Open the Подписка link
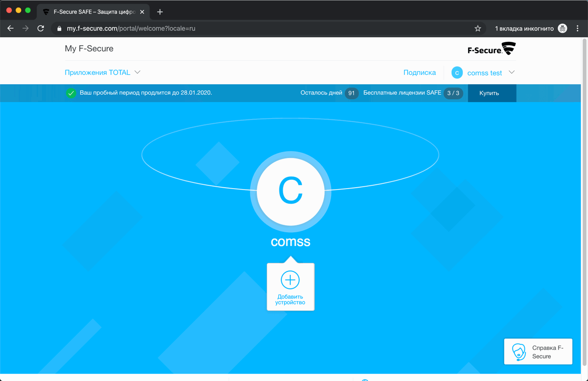This screenshot has width=588, height=381. pos(419,72)
